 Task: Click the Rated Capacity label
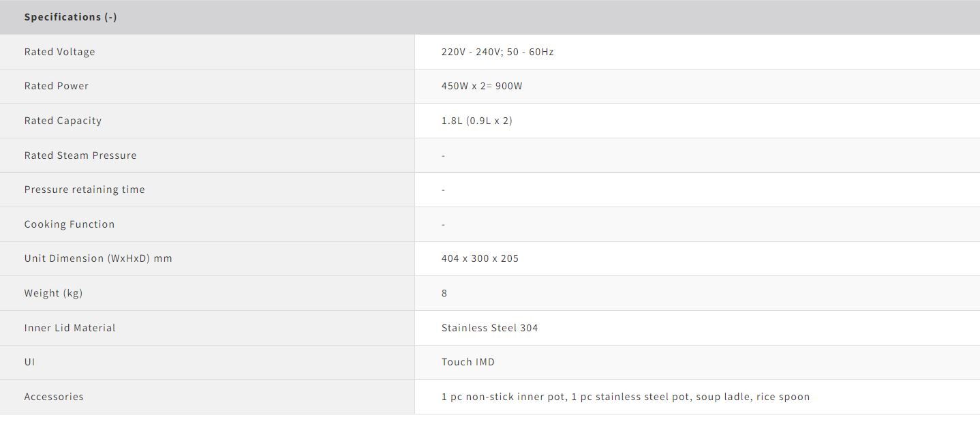pyautogui.click(x=63, y=121)
